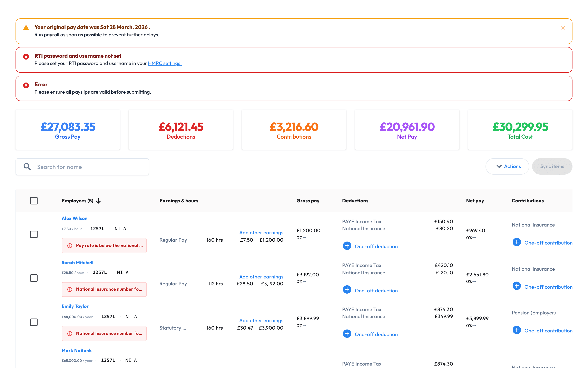Image resolution: width=588 pixels, height=368 pixels.
Task: Click the search magnifier icon
Action: pos(27,166)
